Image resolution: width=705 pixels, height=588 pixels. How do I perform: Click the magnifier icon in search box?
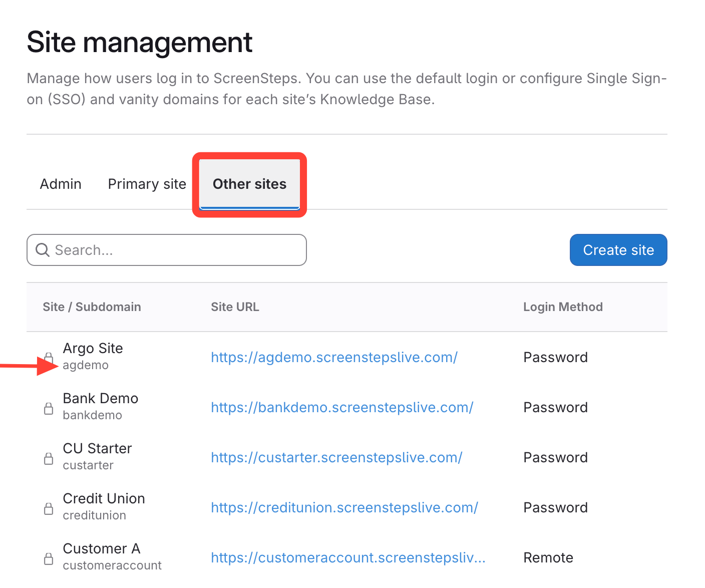pyautogui.click(x=43, y=250)
